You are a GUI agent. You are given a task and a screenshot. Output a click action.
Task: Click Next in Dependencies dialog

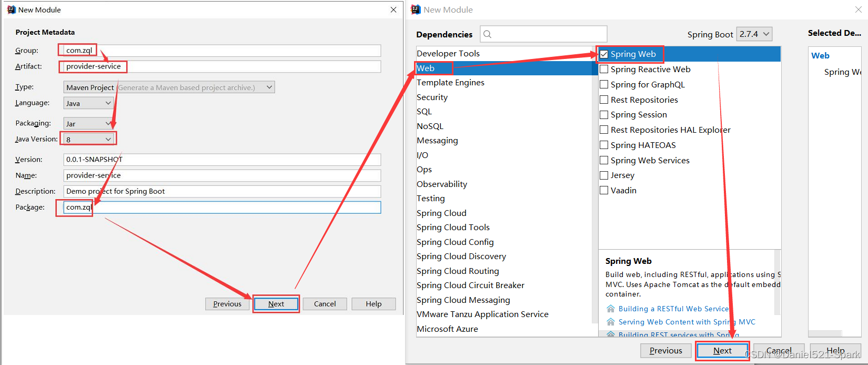click(x=722, y=351)
